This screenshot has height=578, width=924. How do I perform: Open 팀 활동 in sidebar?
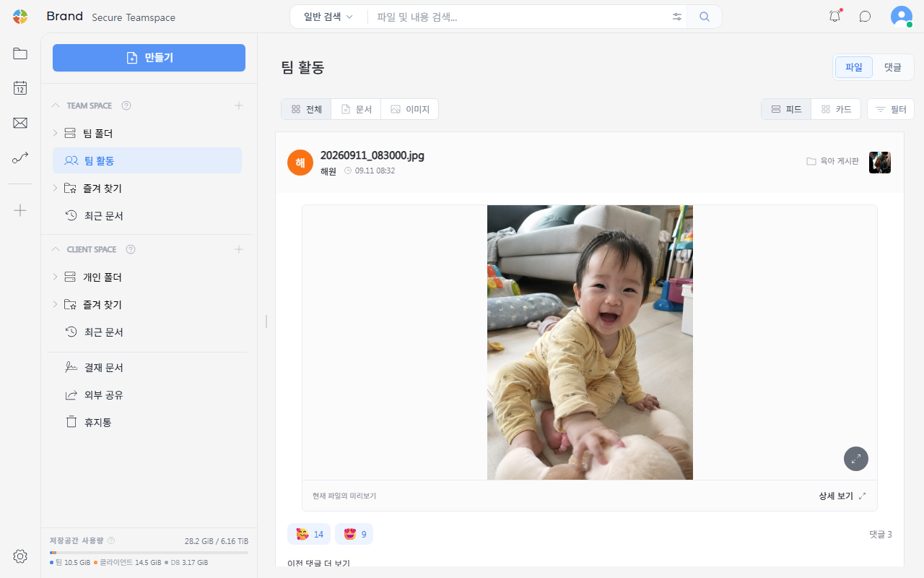point(147,160)
